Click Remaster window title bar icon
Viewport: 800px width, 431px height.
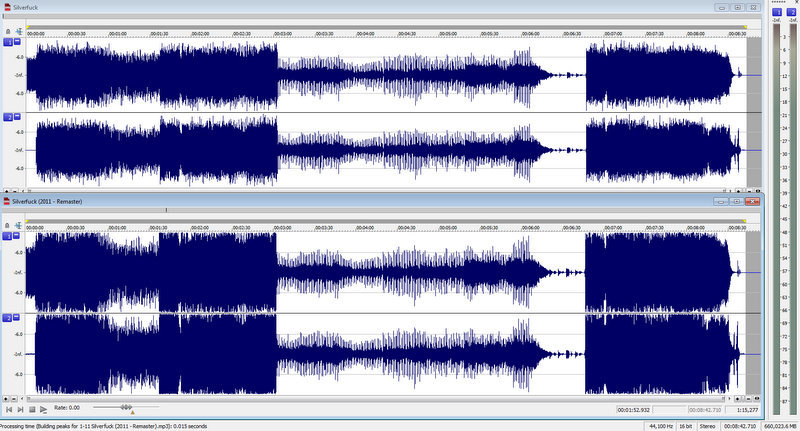pyautogui.click(x=7, y=201)
